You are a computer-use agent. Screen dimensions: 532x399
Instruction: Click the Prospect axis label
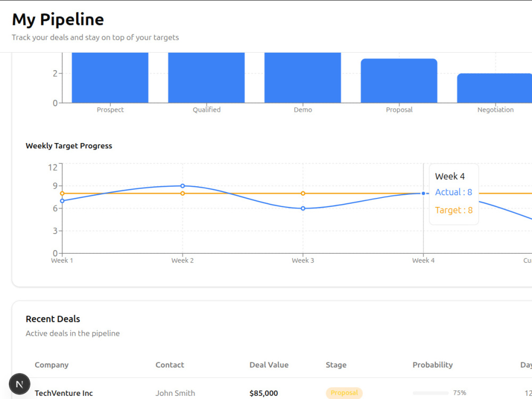coord(110,110)
